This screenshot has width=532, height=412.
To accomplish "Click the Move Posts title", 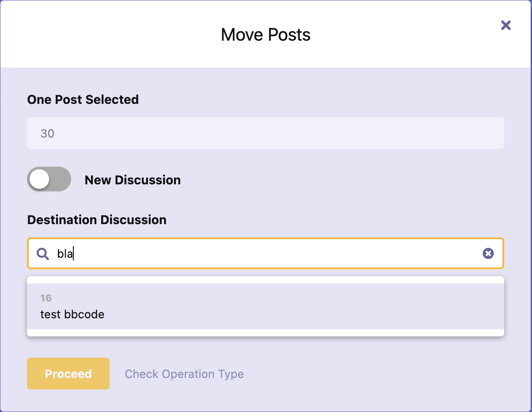I will point(266,34).
